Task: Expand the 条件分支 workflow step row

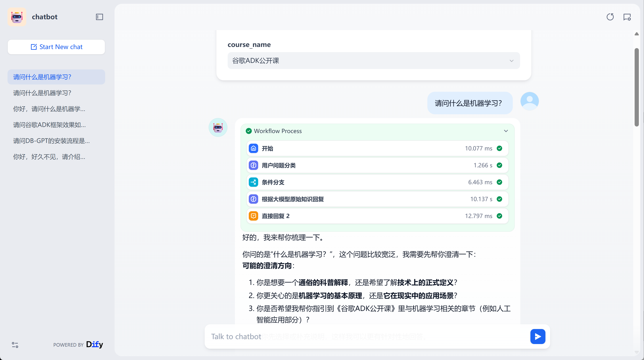Action: tap(377, 182)
